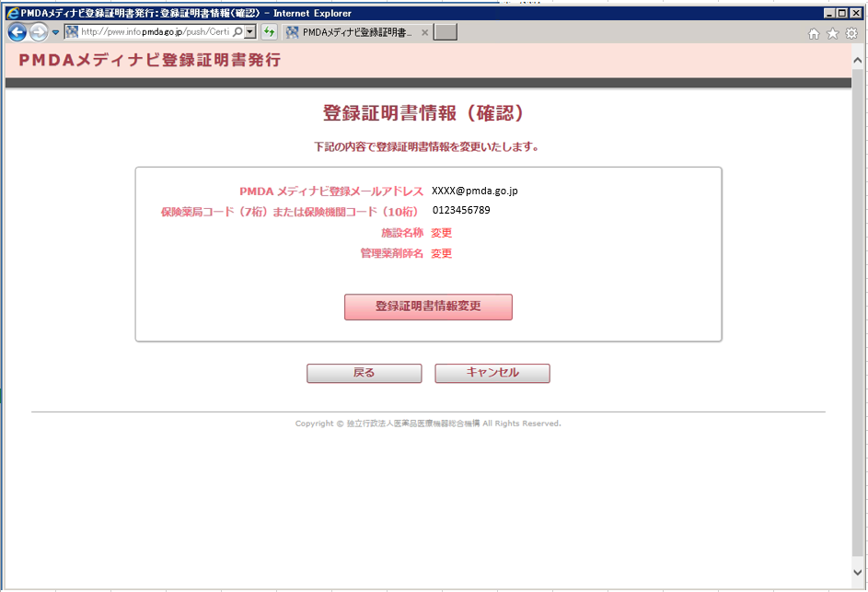Open the Tools gear icon
This screenshot has height=592, width=868.
851,34
